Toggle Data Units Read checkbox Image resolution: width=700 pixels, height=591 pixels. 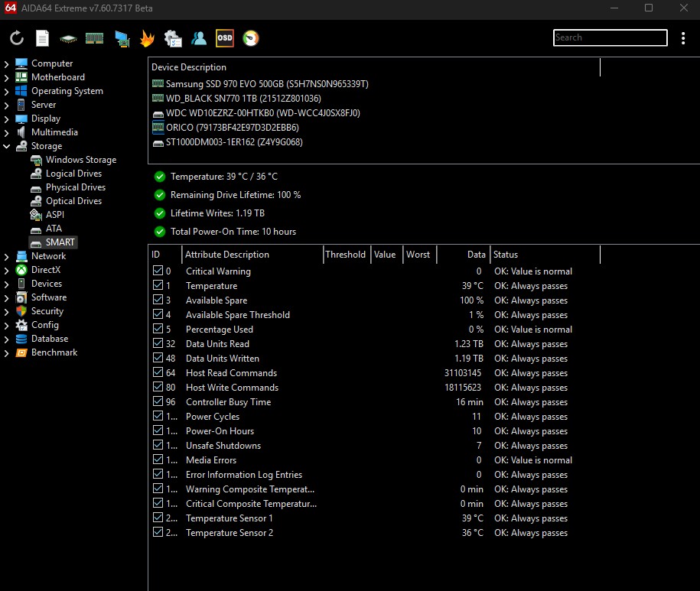coord(158,343)
